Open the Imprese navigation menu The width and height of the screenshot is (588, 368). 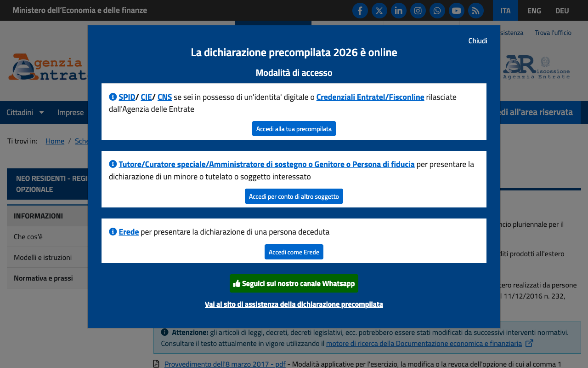coord(70,112)
